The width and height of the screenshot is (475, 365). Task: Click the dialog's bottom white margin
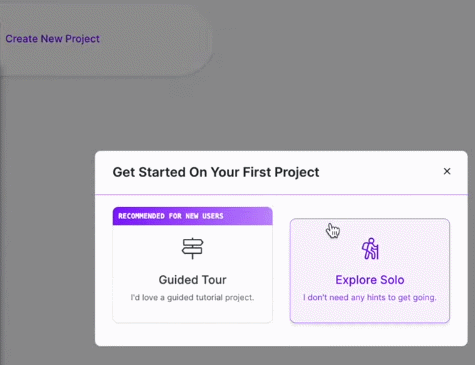tap(281, 335)
